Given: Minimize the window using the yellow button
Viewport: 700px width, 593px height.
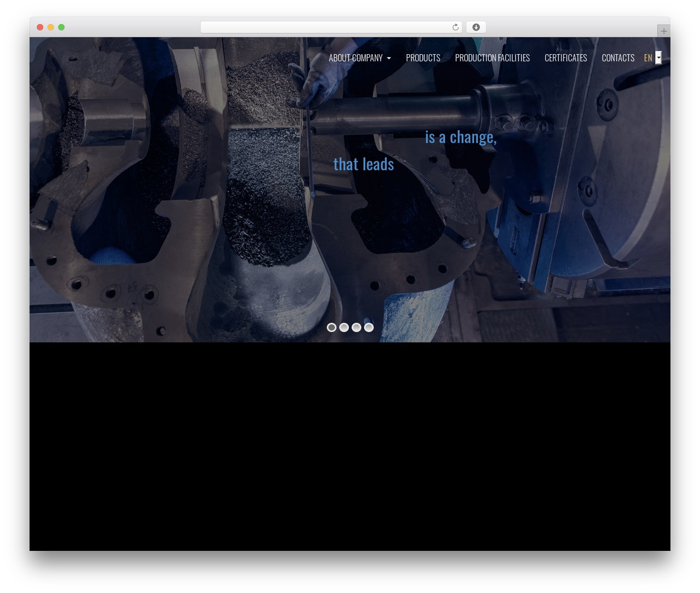Looking at the screenshot, I should [50, 27].
